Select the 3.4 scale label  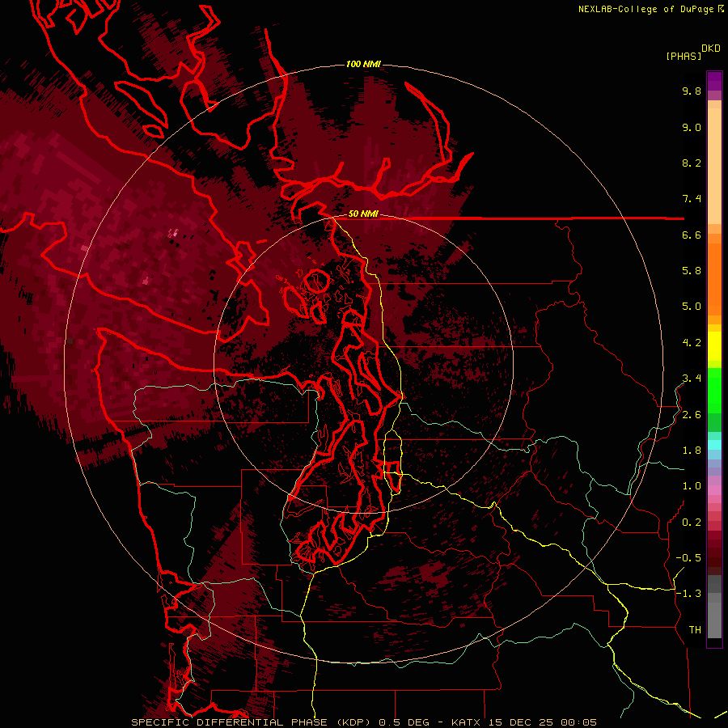[692, 379]
